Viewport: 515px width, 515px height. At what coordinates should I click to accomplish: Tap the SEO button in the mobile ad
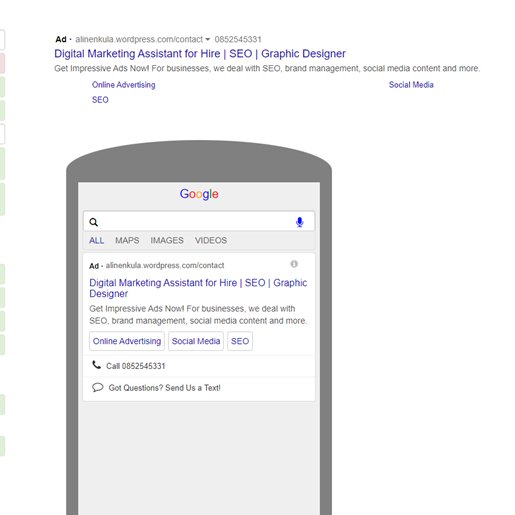tap(240, 341)
